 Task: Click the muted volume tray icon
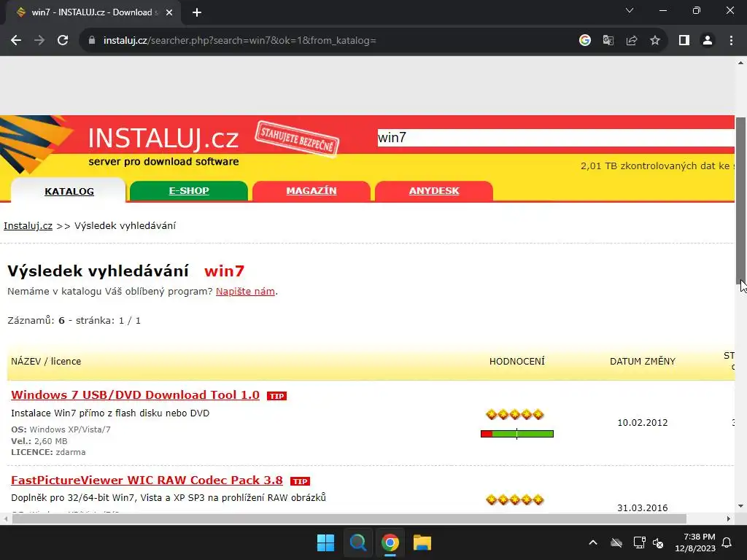click(x=659, y=542)
